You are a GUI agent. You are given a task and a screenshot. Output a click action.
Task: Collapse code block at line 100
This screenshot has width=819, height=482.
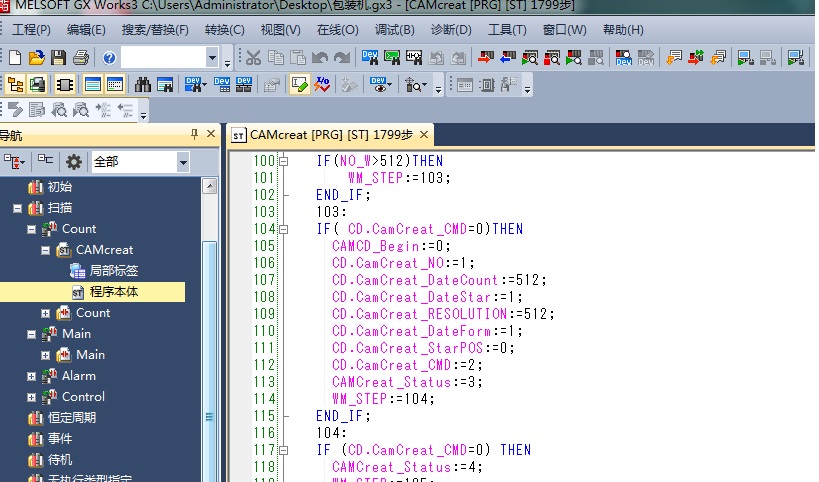(x=283, y=161)
